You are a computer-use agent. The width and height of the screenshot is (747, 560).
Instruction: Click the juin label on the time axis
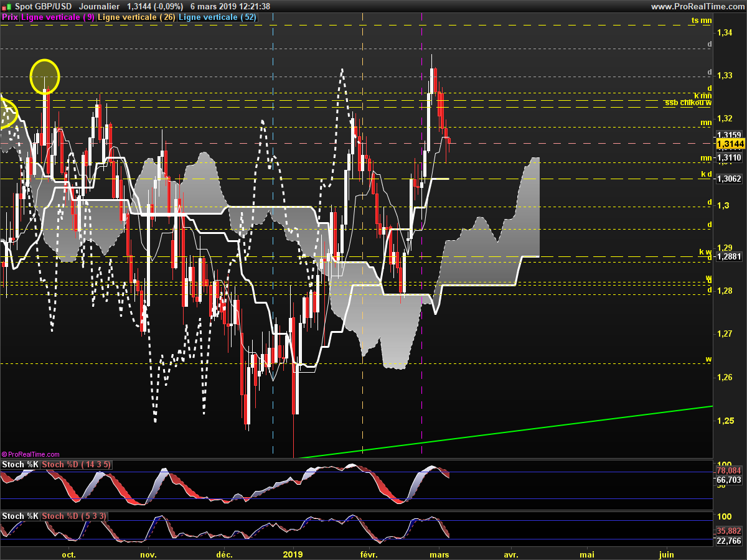click(665, 554)
